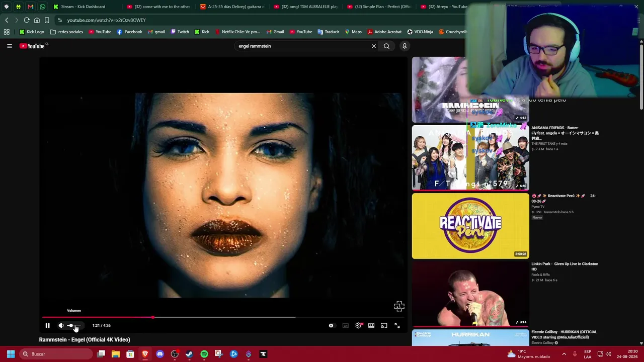Switch to the 'come with me to the other' tab

[157, 7]
